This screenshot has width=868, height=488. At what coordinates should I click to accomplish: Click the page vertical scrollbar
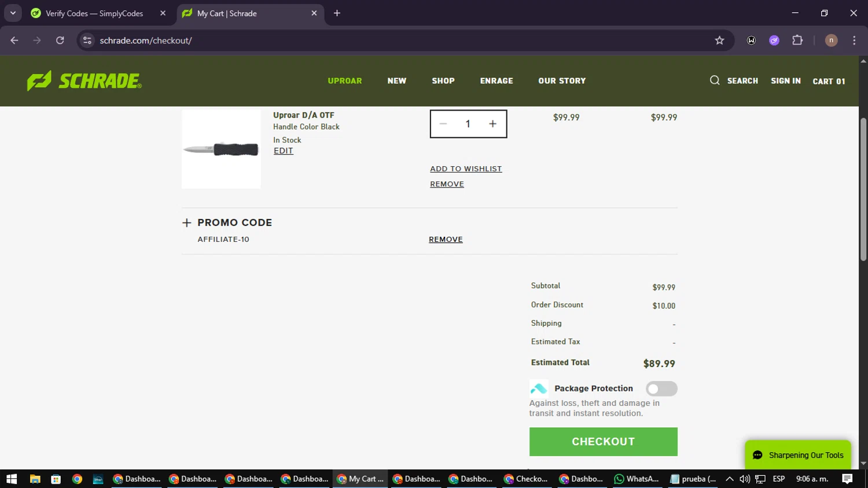[x=863, y=189]
